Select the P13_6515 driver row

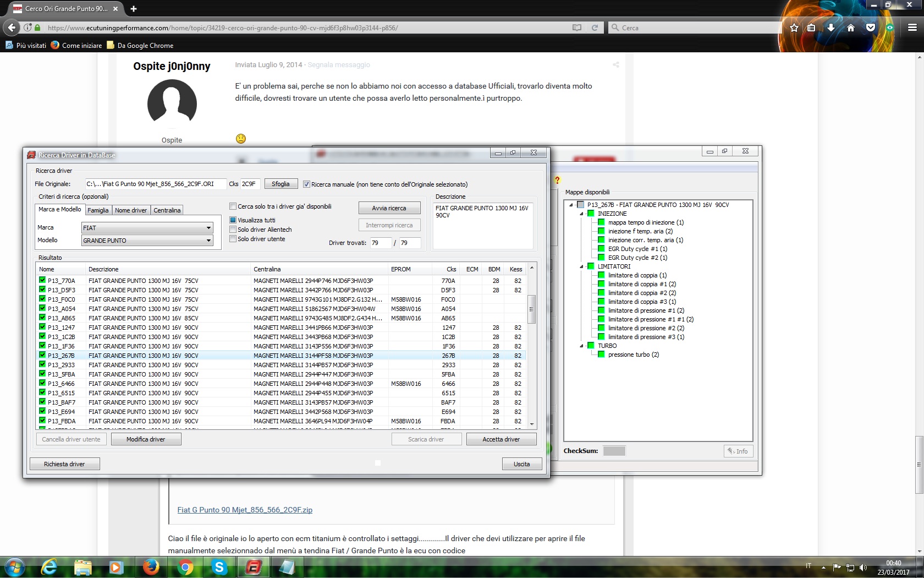[280, 393]
